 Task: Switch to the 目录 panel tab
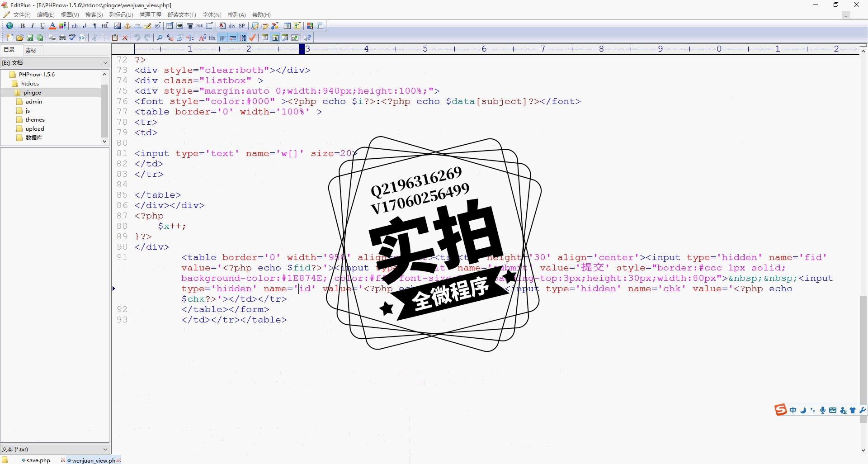click(9, 50)
